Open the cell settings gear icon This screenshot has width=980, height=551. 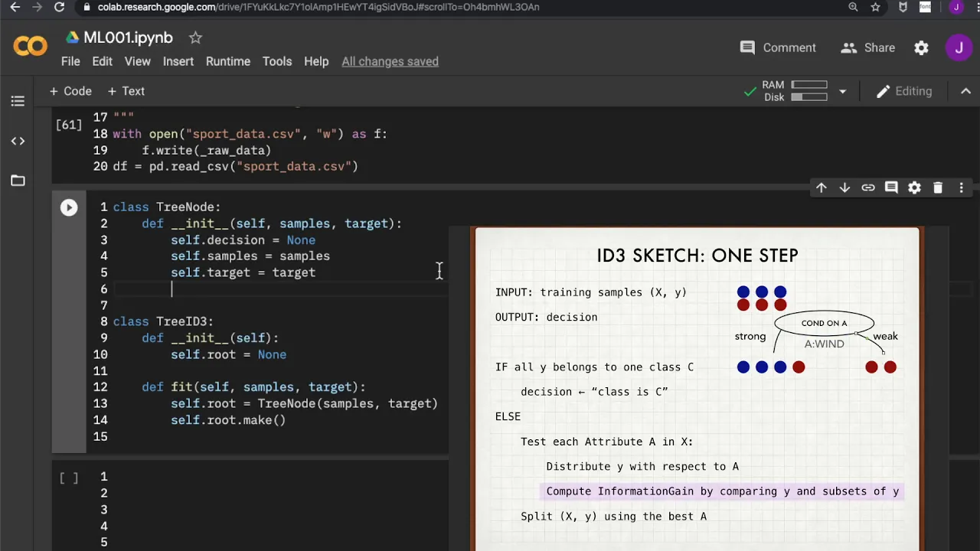[x=914, y=187]
